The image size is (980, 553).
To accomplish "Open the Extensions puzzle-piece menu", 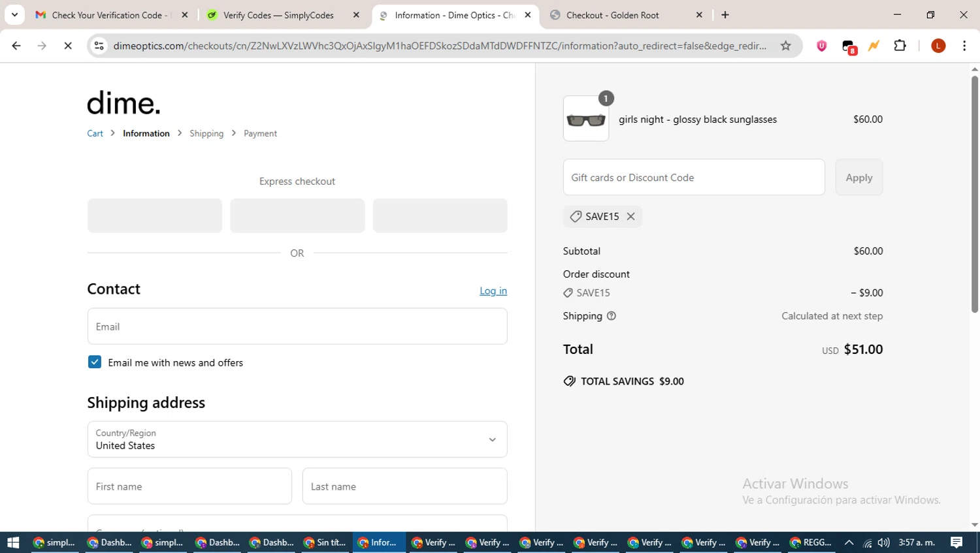I will pos(900,46).
